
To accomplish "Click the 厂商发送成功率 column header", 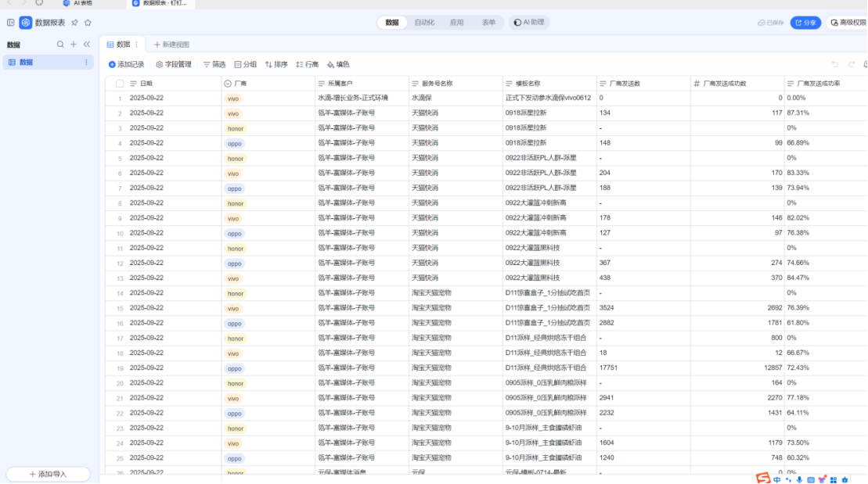I will click(x=818, y=83).
